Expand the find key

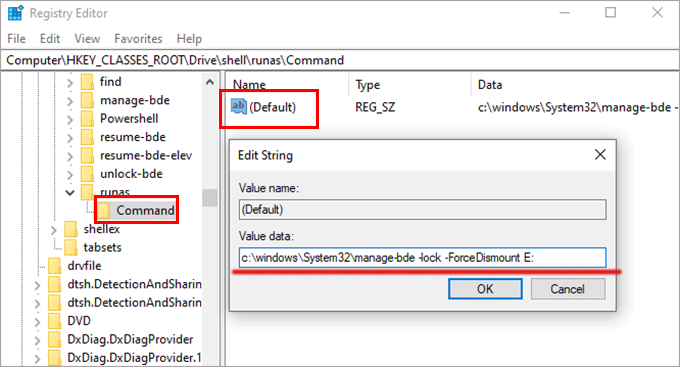click(x=70, y=82)
